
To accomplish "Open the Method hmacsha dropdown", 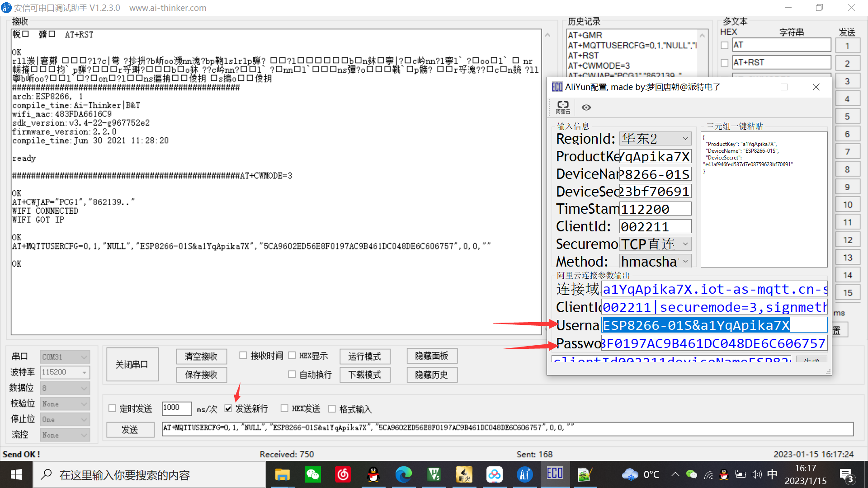I will (655, 261).
